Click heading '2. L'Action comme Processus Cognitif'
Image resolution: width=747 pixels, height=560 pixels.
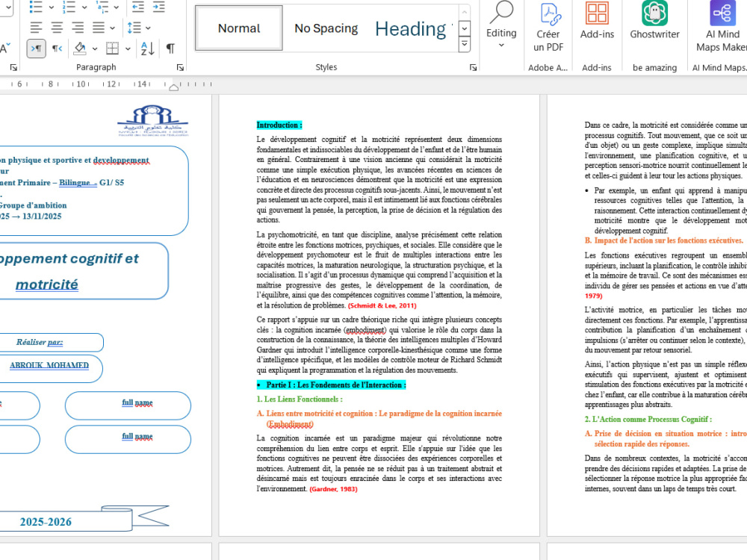tap(648, 419)
